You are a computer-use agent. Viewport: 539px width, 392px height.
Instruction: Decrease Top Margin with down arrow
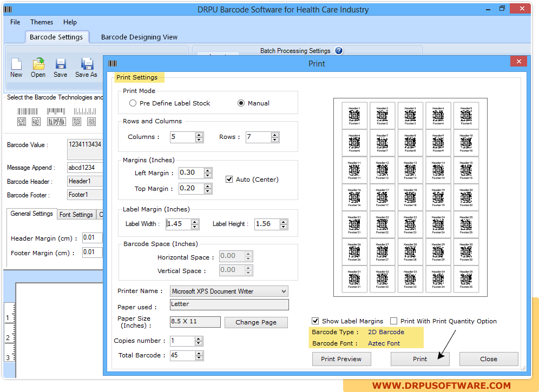207,191
